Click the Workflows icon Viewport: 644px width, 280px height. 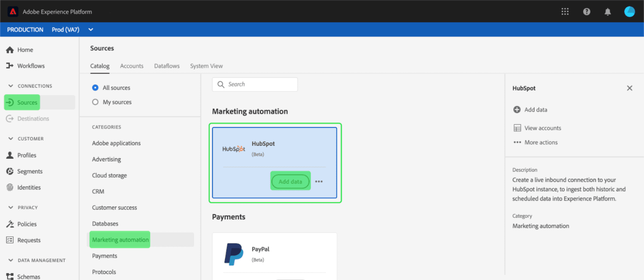pyautogui.click(x=10, y=66)
